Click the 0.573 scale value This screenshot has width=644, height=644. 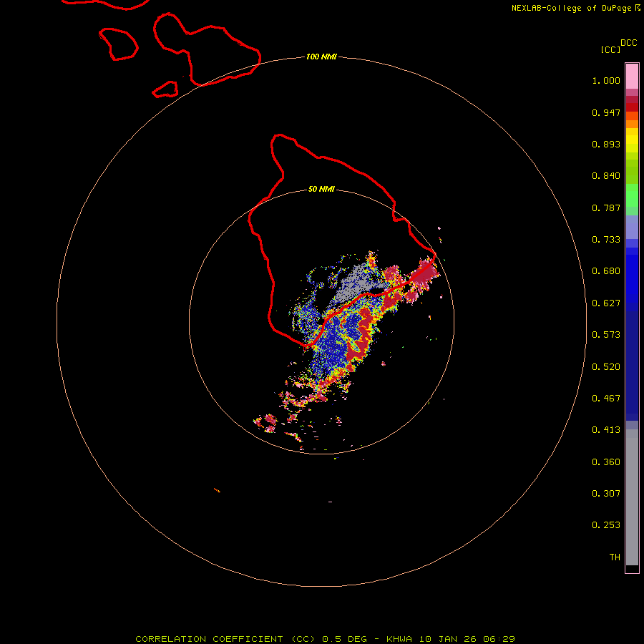coord(606,335)
